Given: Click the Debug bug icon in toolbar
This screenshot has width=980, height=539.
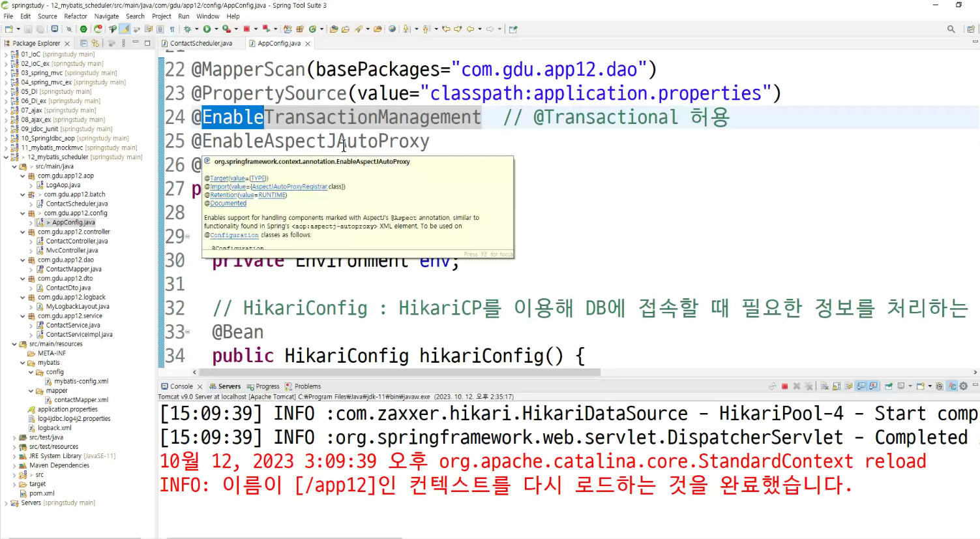Looking at the screenshot, I should 187,29.
